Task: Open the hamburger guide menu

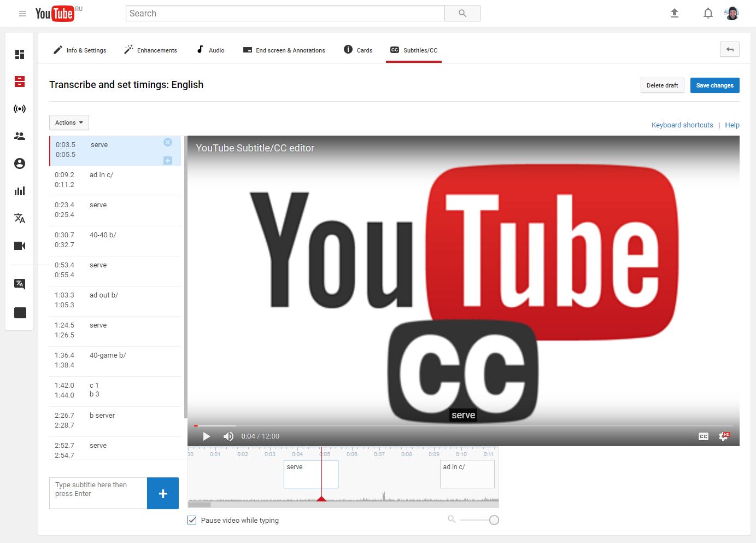Action: click(x=22, y=14)
